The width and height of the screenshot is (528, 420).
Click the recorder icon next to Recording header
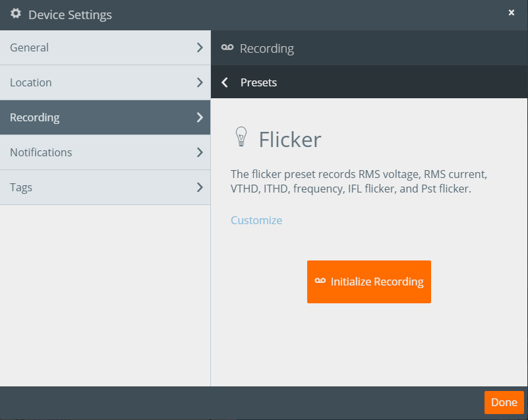(x=227, y=47)
